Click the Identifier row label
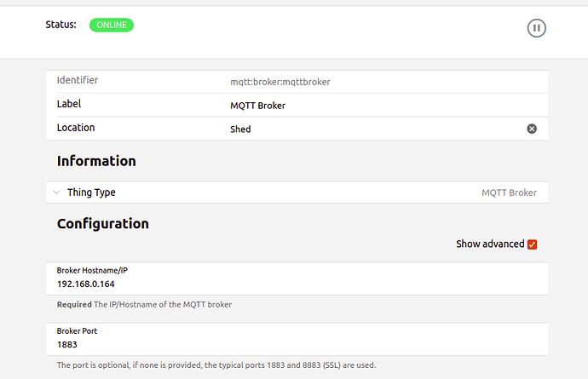 point(78,81)
